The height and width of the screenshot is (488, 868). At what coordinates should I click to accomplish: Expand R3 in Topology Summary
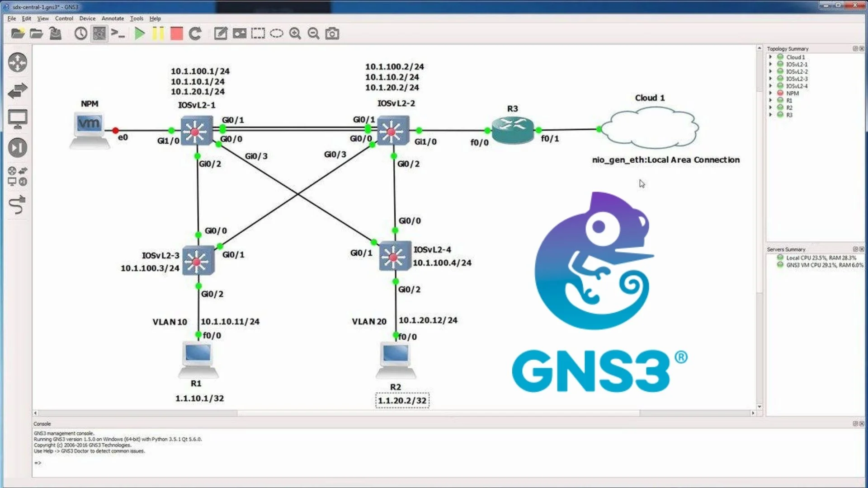(771, 115)
